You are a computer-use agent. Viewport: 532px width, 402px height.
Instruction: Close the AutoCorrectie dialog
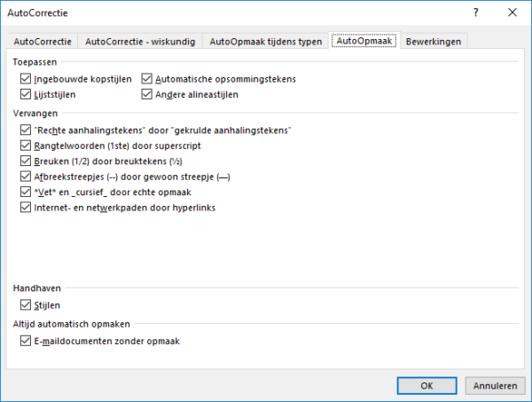point(512,12)
